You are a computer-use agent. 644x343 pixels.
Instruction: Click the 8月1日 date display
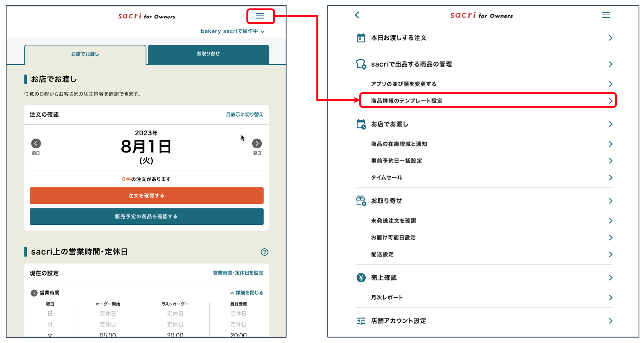[146, 146]
